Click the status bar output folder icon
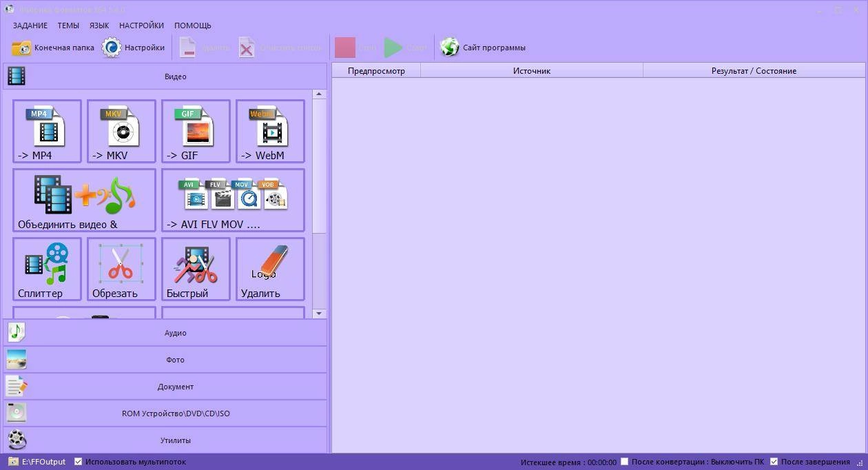 pos(13,462)
